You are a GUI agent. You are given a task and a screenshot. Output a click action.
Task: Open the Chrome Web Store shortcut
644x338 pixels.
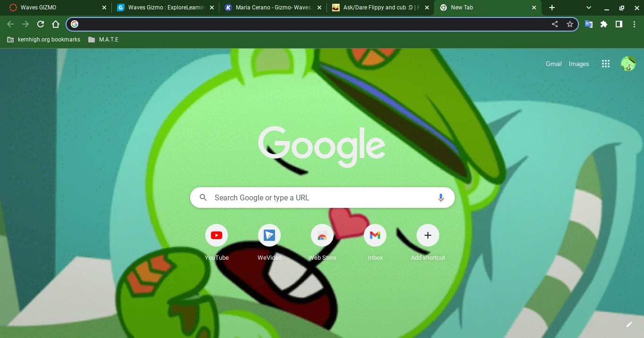pyautogui.click(x=322, y=235)
